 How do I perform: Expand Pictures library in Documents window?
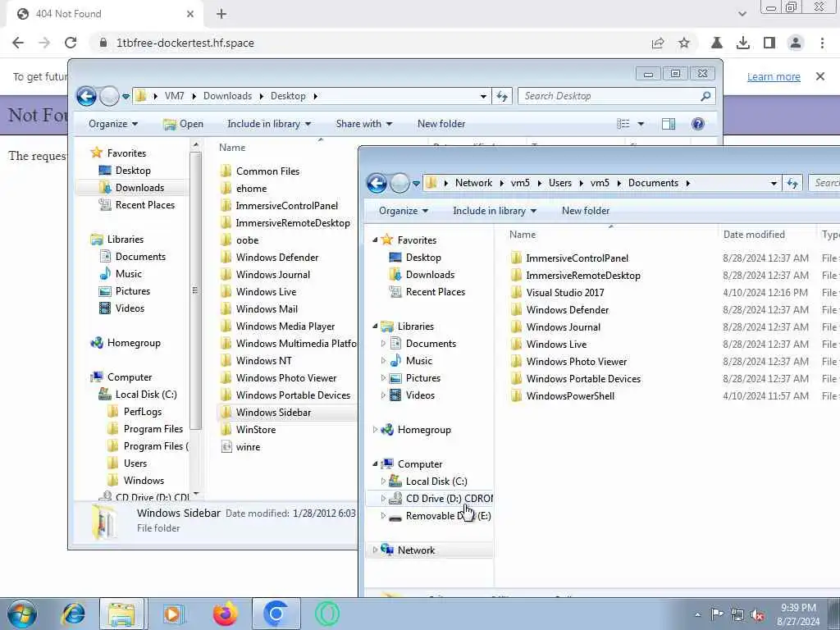point(383,378)
